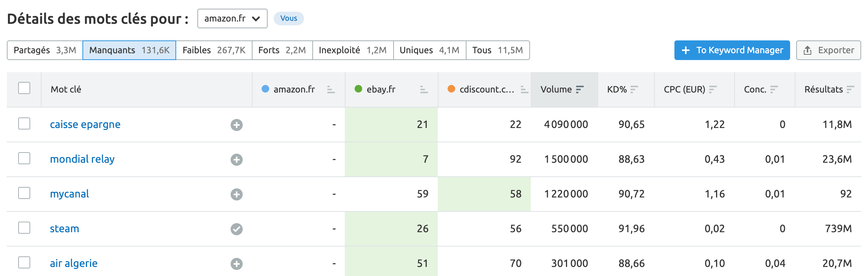Add mondial relay keyword via plus icon

point(237,160)
